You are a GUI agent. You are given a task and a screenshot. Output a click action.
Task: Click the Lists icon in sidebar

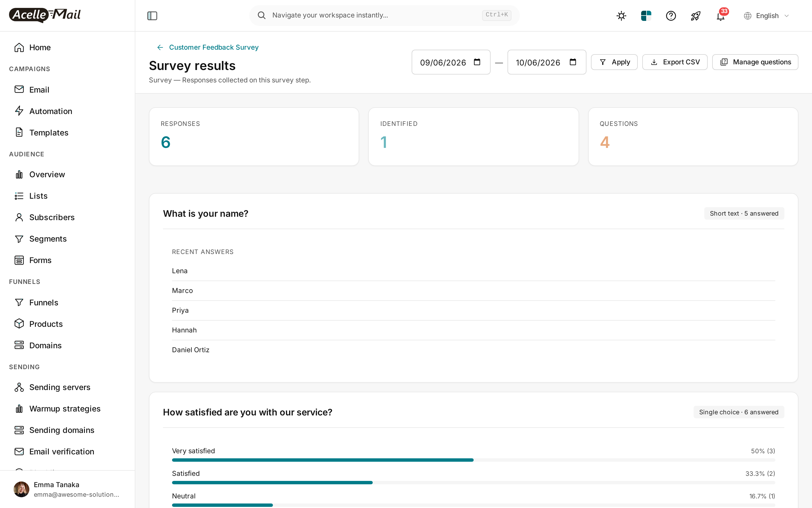pyautogui.click(x=19, y=196)
